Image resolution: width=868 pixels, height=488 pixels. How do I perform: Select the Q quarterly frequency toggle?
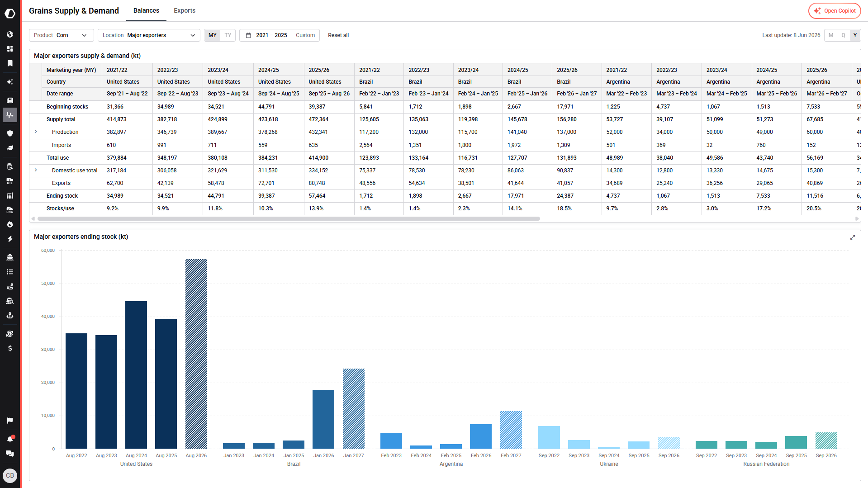coord(843,35)
